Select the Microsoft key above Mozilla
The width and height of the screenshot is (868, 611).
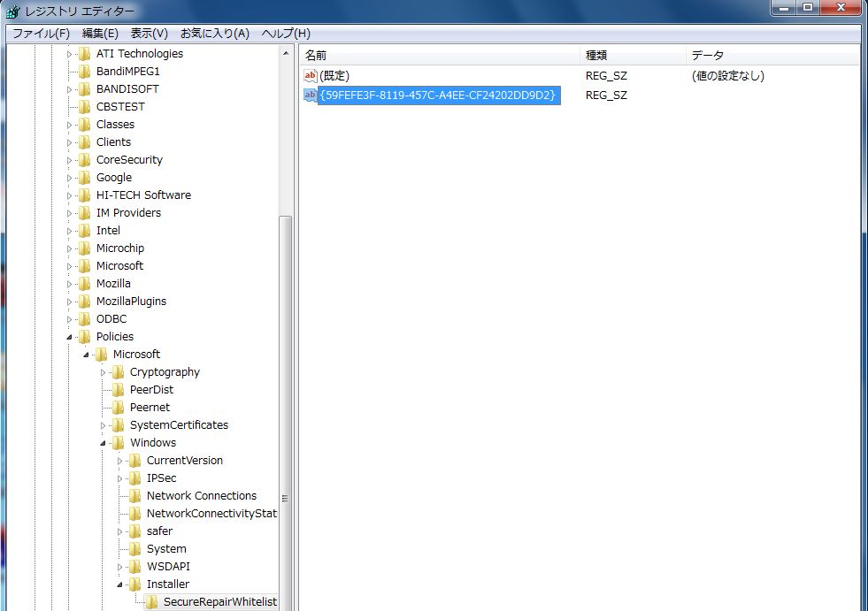(119, 266)
